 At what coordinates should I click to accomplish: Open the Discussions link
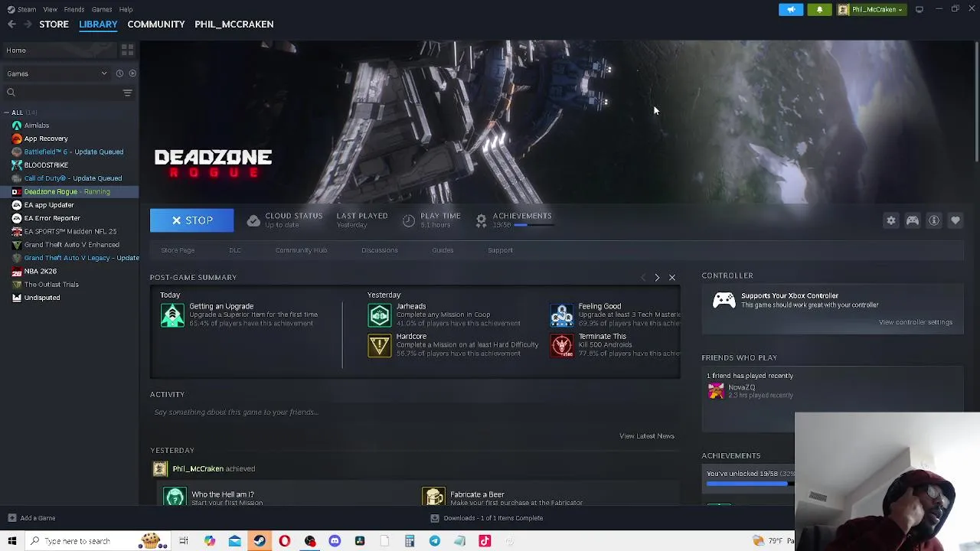pyautogui.click(x=380, y=250)
